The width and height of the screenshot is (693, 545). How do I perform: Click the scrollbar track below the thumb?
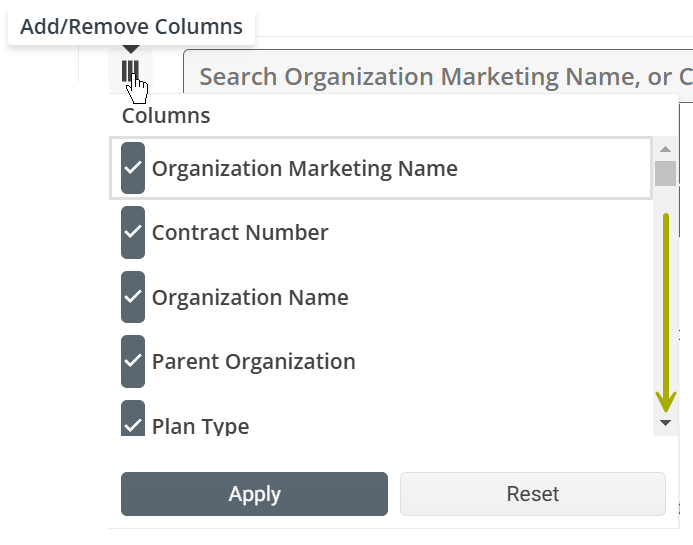665,301
